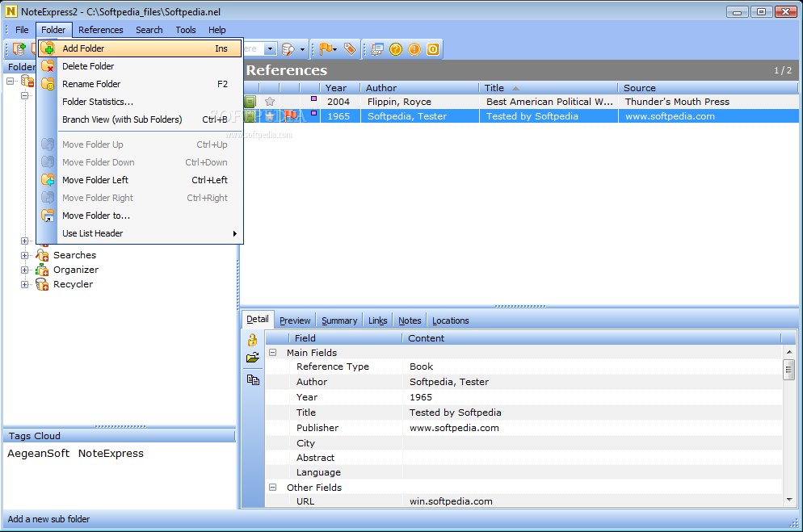Select Branch View (with Sub Folders)
The width and height of the screenshot is (803, 532).
(x=140, y=119)
